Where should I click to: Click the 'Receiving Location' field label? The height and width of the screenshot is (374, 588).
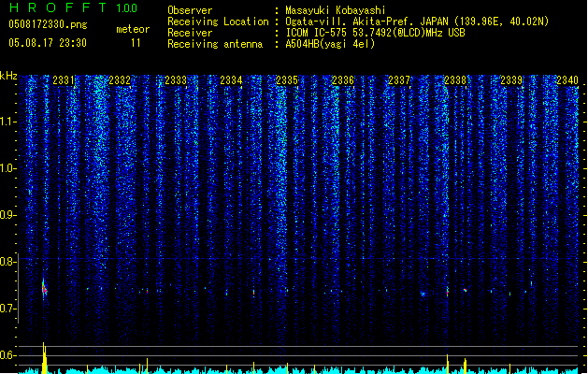(x=218, y=22)
